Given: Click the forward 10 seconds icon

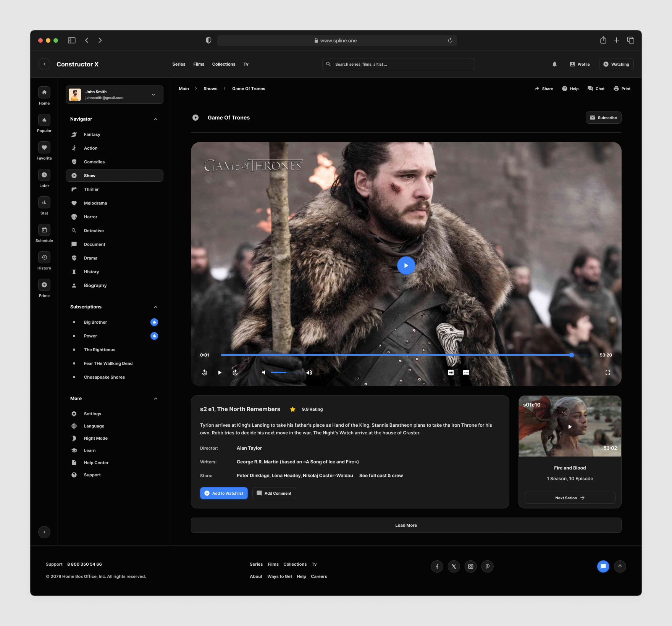Looking at the screenshot, I should (x=235, y=373).
